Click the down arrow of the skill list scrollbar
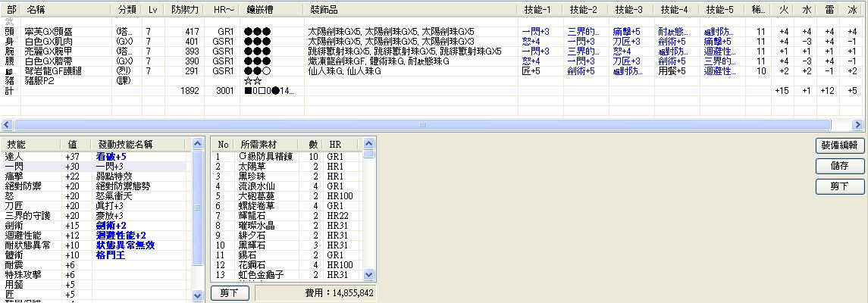Viewport: 868px width, 303px height. point(198,297)
